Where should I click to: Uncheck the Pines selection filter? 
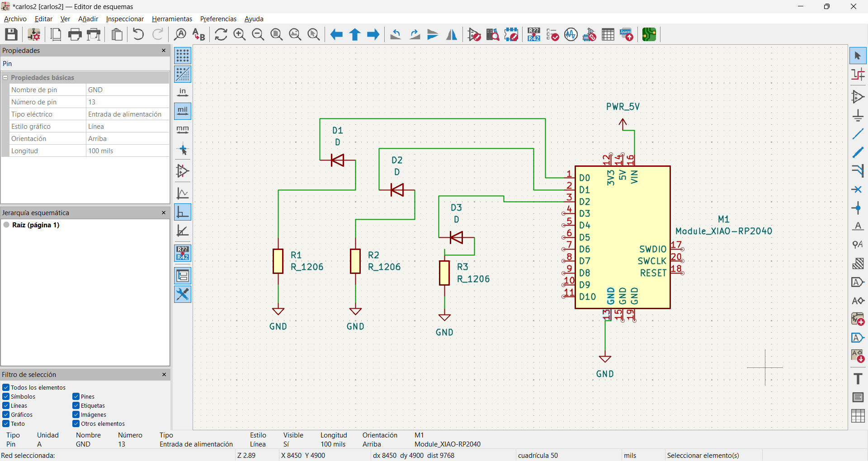pos(75,396)
